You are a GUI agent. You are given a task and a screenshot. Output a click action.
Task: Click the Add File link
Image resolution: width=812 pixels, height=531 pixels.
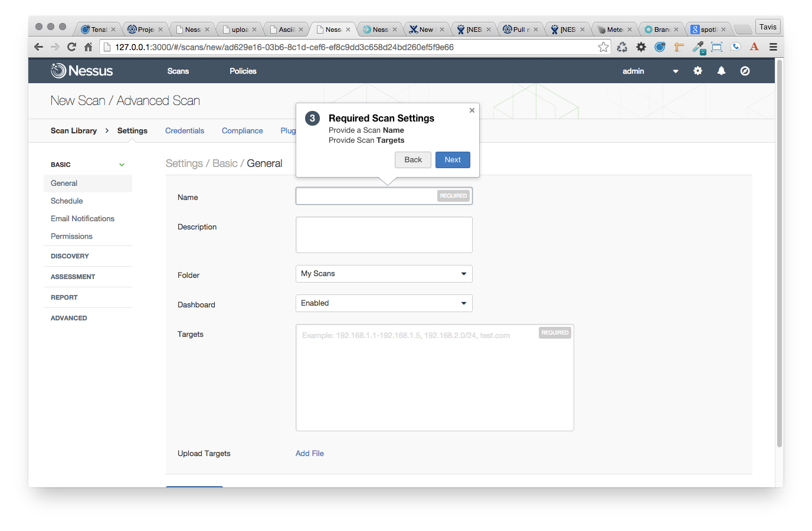click(x=310, y=453)
